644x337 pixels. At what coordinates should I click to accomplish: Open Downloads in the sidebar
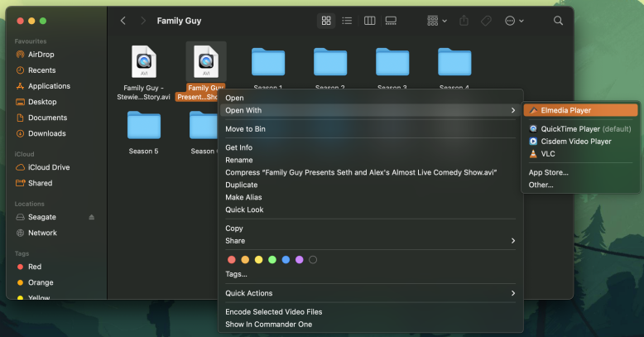click(47, 133)
